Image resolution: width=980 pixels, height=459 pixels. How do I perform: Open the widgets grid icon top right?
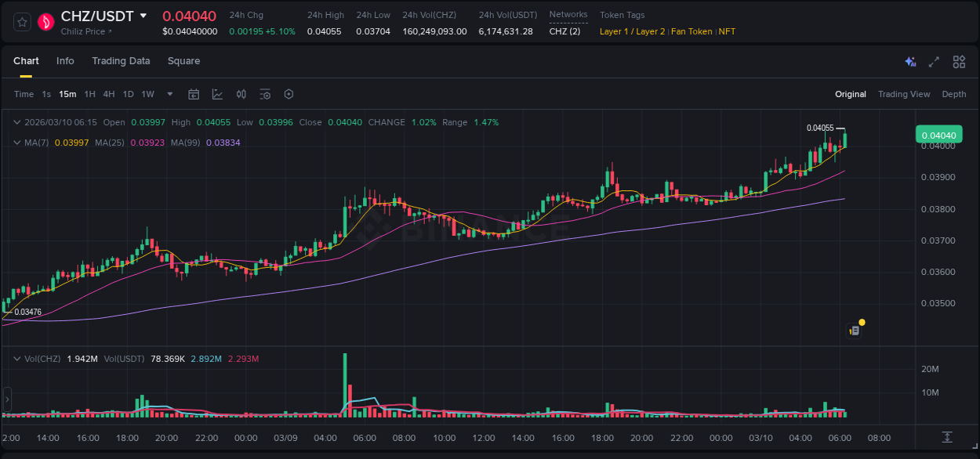tap(959, 61)
